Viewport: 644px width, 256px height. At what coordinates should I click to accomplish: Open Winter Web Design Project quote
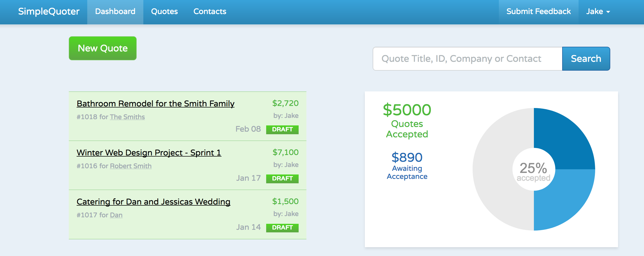point(149,153)
